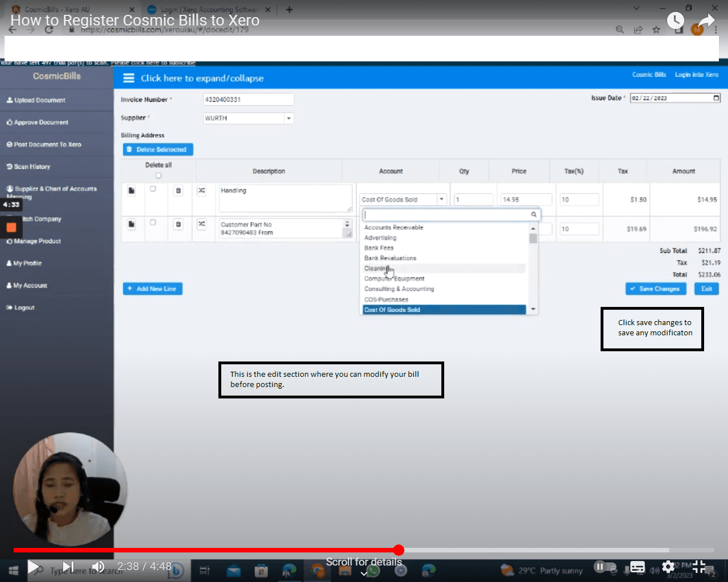Tick the checkbox in the Handling row
The image size is (728, 582).
point(153,189)
